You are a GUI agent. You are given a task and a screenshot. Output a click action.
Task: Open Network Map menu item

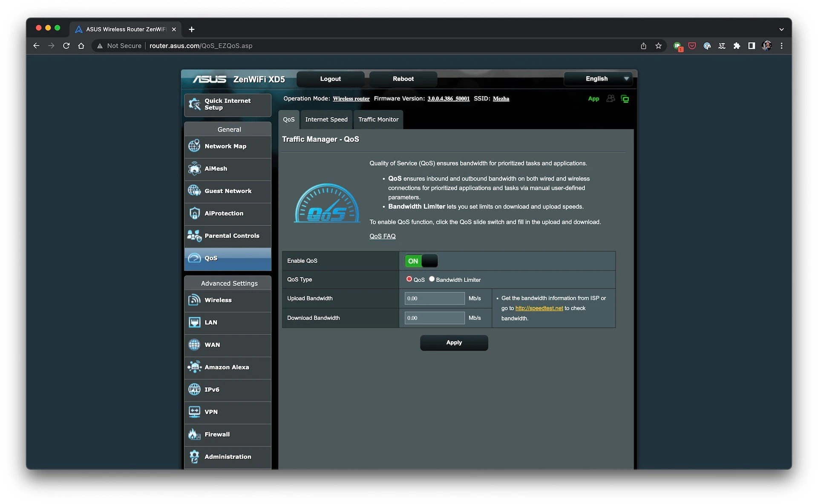(228, 146)
